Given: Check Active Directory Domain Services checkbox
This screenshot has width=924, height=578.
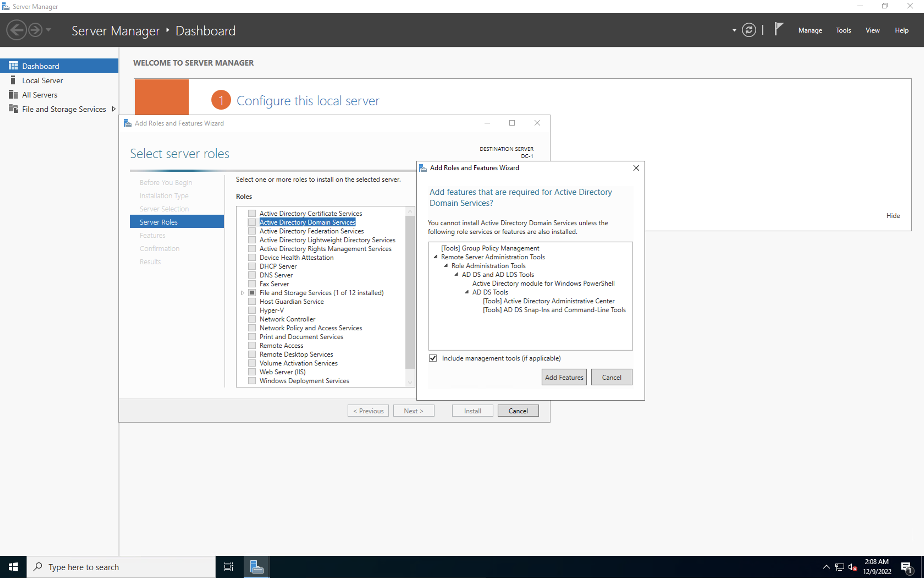Looking at the screenshot, I should point(252,222).
